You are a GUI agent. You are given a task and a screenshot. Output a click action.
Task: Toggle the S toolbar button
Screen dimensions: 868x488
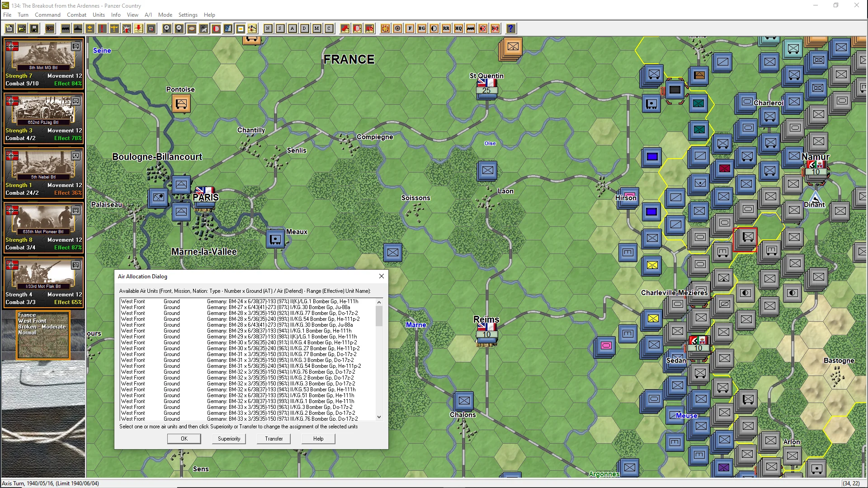tap(280, 28)
